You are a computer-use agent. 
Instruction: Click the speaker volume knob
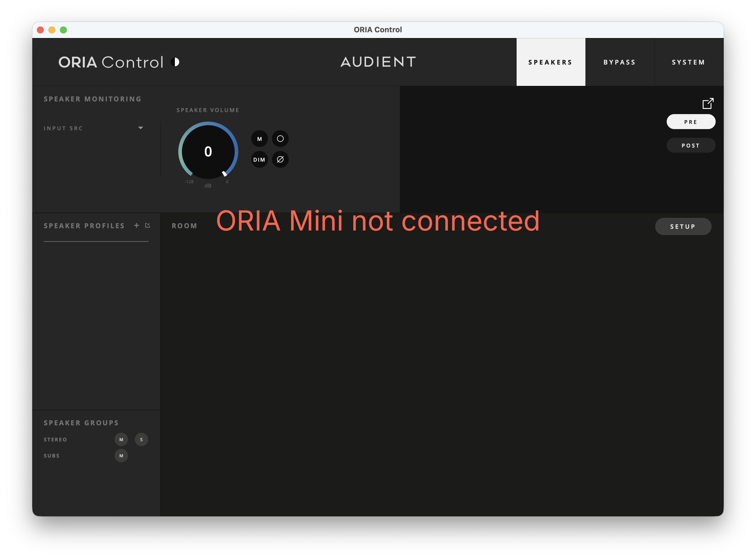click(x=208, y=151)
